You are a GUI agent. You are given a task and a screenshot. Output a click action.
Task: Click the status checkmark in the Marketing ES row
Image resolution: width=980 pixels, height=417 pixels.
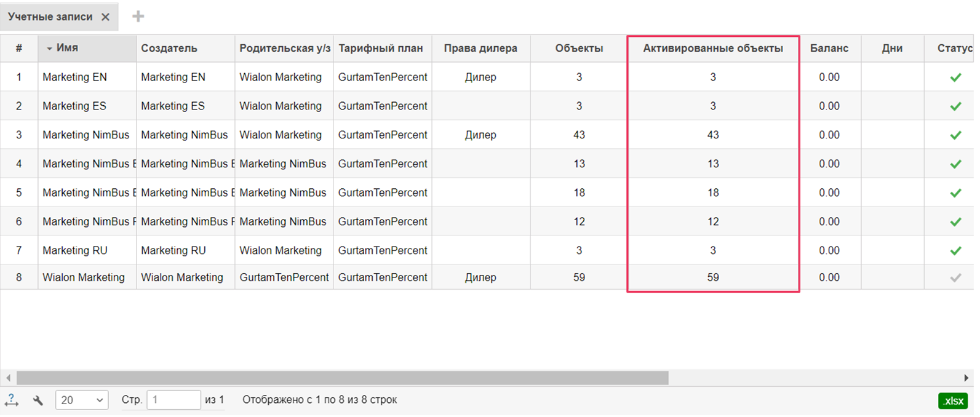[955, 106]
